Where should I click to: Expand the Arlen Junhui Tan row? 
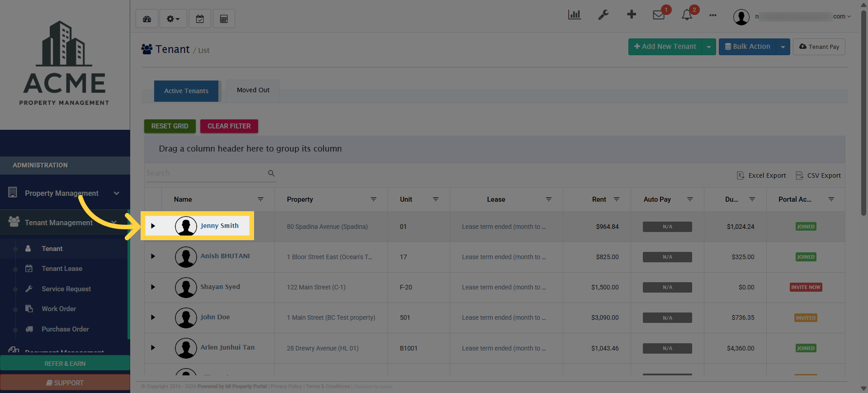153,347
